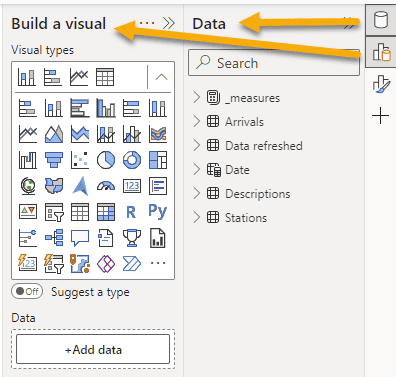Select Card 123 visual

[x=132, y=186]
